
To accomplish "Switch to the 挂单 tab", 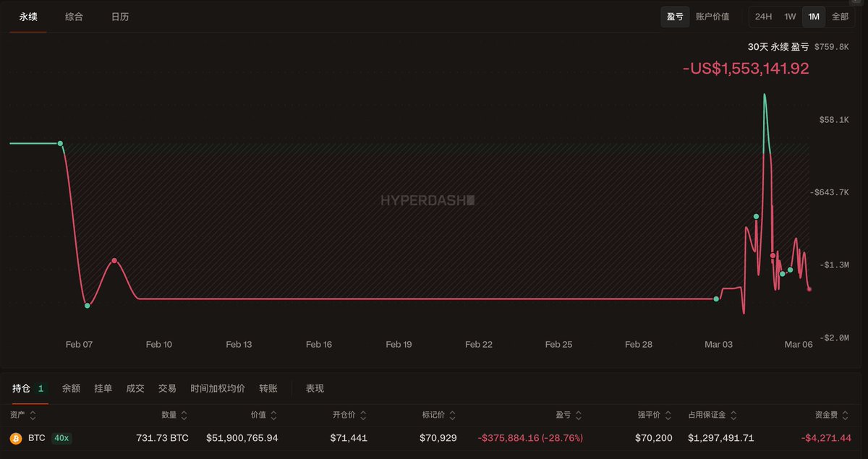I will coord(103,388).
